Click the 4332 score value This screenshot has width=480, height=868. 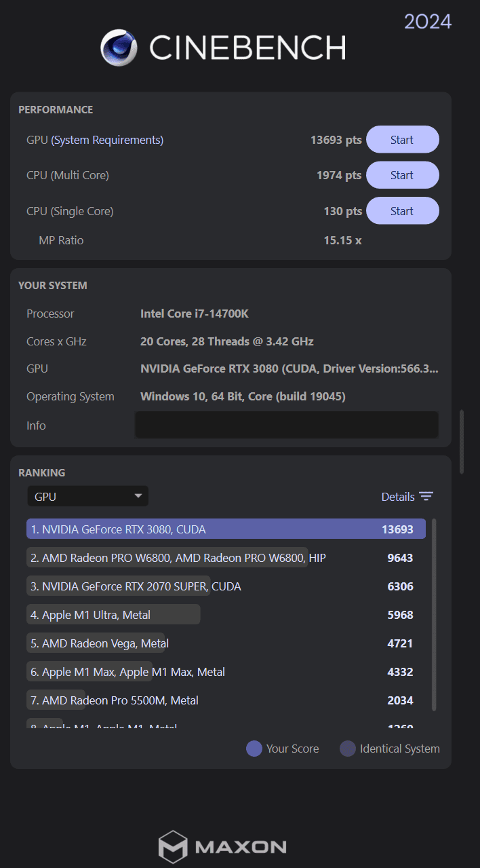(x=400, y=672)
